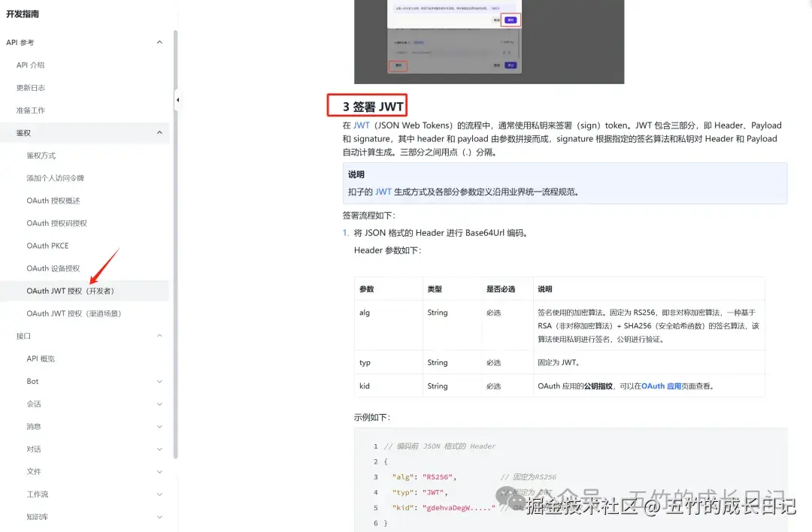This screenshot has height=532, width=812.
Task: Expand the "会话" section
Action: (x=159, y=404)
